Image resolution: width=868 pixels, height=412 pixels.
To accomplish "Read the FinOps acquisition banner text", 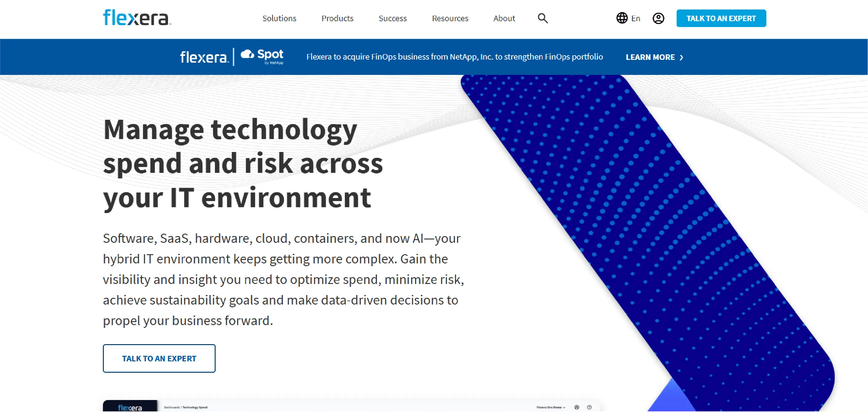I will coord(454,56).
